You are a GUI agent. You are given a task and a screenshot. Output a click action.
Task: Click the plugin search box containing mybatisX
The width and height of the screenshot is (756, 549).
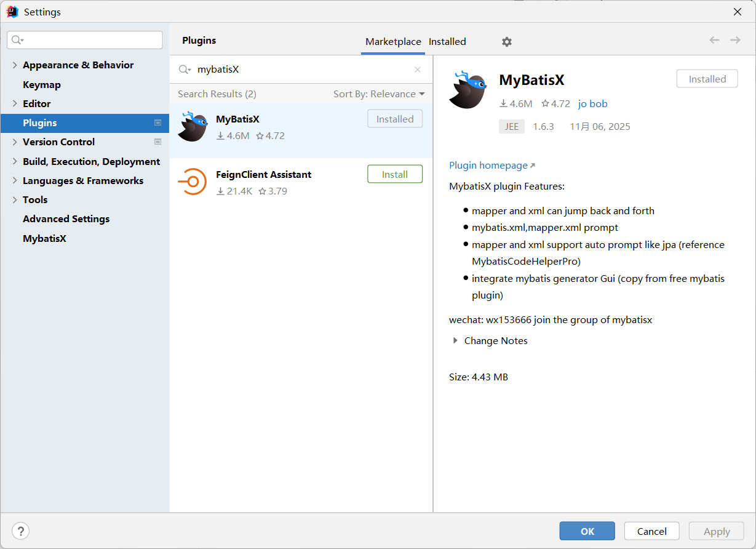click(301, 70)
